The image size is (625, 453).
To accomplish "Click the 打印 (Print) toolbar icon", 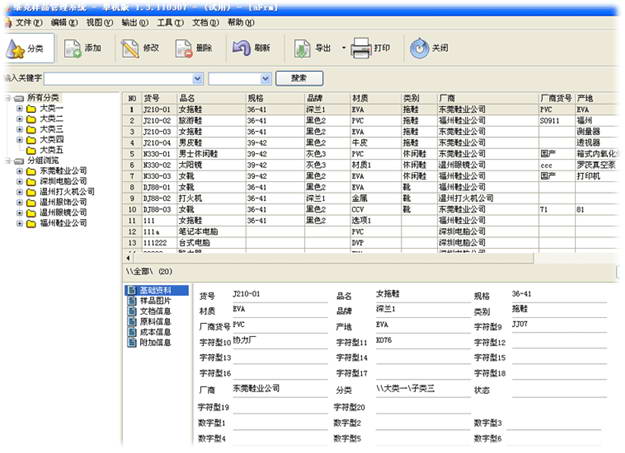I will point(371,47).
